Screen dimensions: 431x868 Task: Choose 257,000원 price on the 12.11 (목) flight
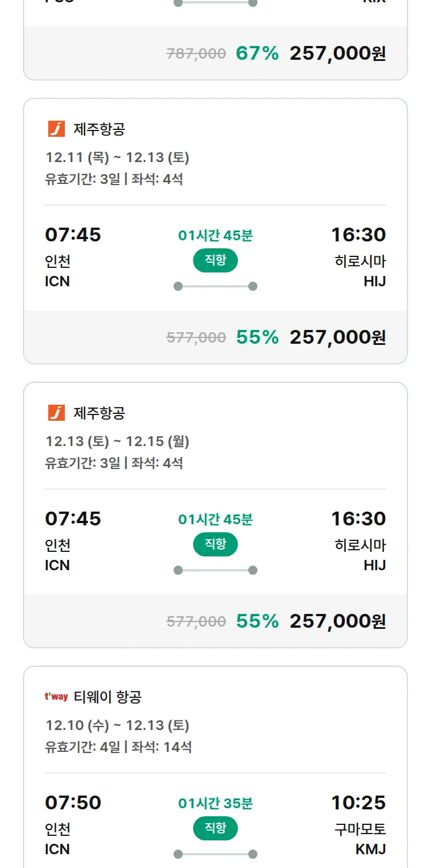pyautogui.click(x=337, y=337)
